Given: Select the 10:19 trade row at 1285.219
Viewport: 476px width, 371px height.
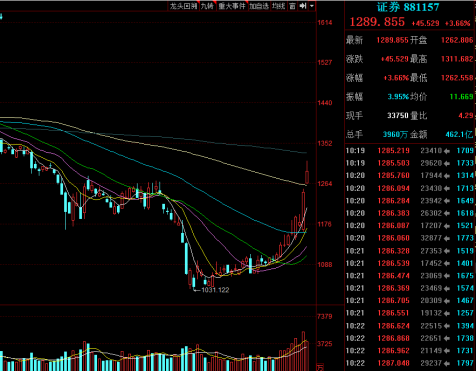Looking at the screenshot, I should [410, 151].
